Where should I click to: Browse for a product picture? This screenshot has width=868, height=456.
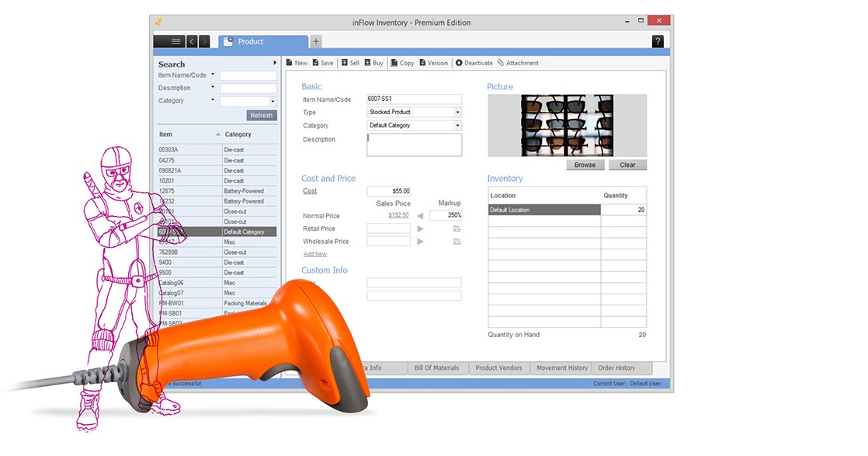click(585, 165)
